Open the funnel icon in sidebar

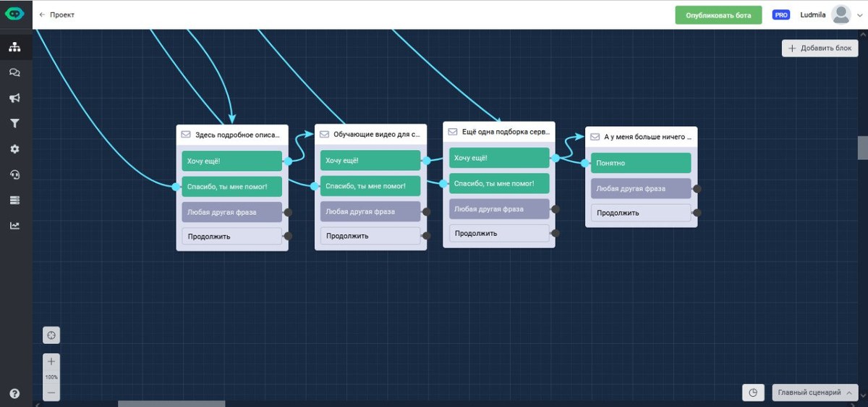14,123
